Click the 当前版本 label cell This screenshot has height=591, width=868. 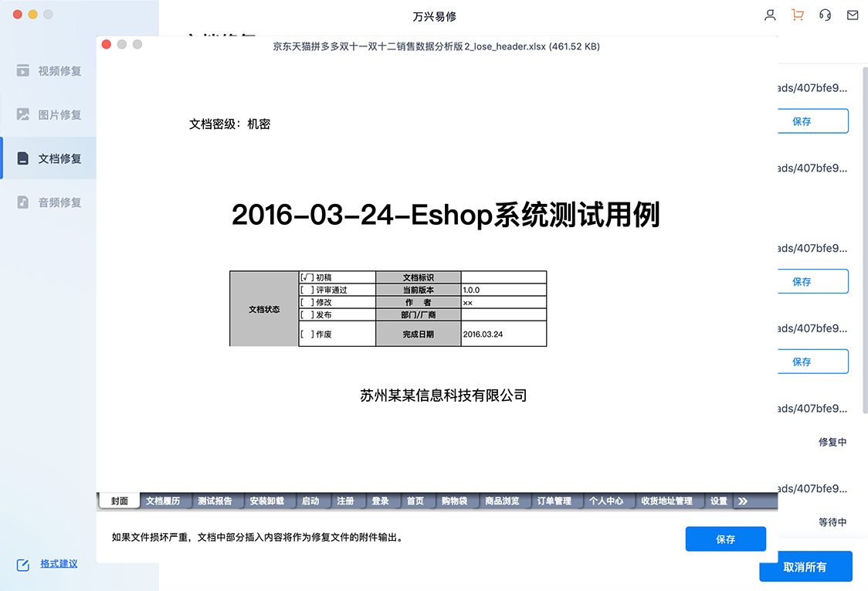(419, 290)
